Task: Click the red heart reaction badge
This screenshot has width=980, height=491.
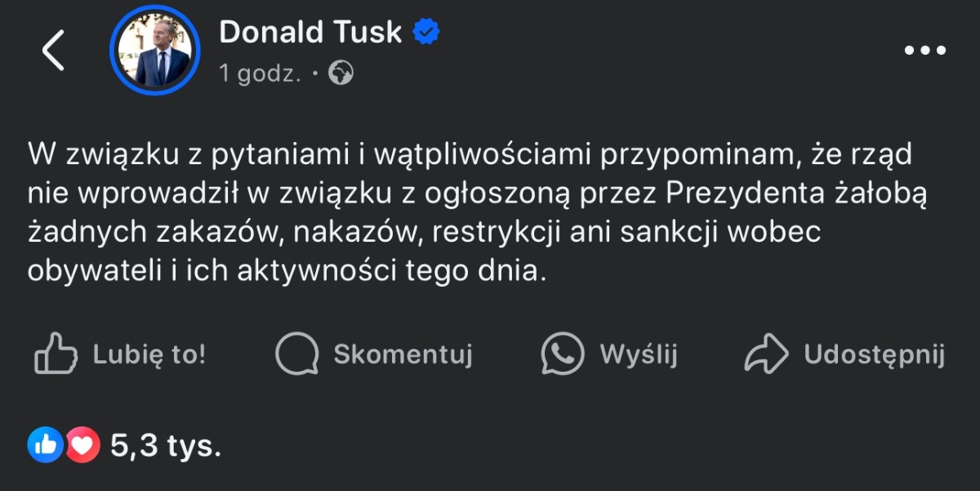Action: (x=82, y=446)
